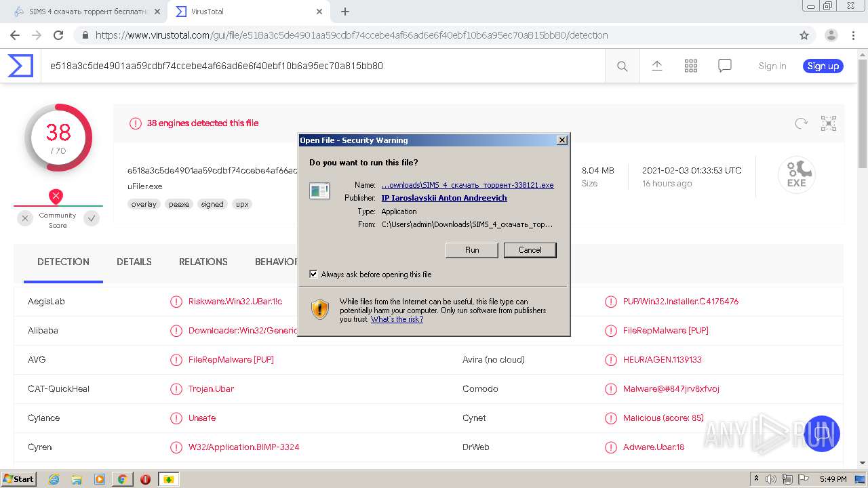This screenshot has height=488, width=868.
Task: Click the yellow installer taskbar item
Action: [168, 479]
